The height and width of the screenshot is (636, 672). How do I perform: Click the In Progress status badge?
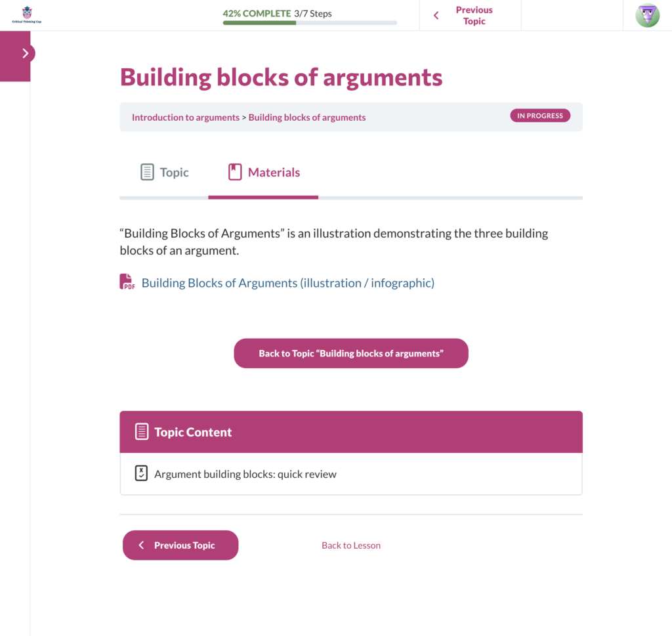540,116
